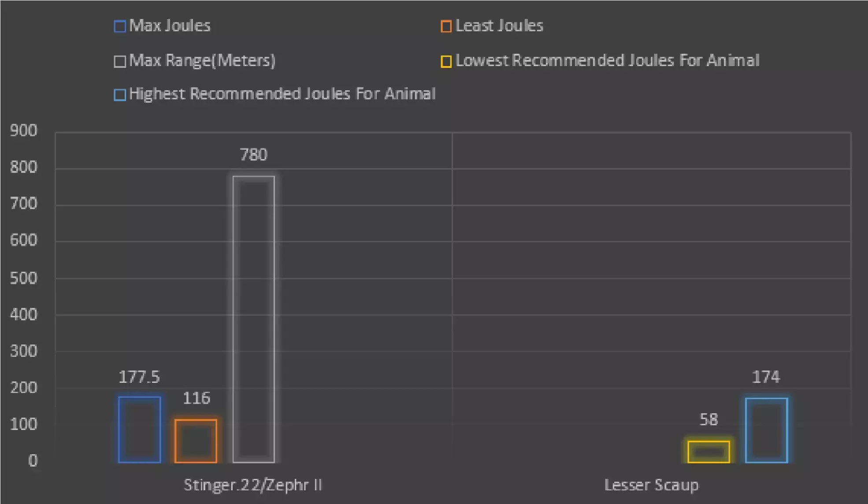
Task: Click the Max Joules legend swatch
Action: coord(120,26)
